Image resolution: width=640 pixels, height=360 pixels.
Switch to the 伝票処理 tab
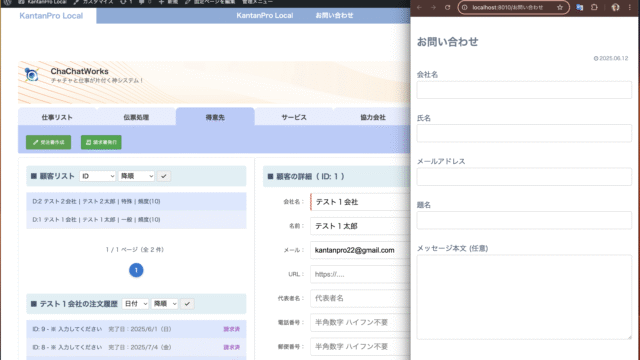[136, 117]
